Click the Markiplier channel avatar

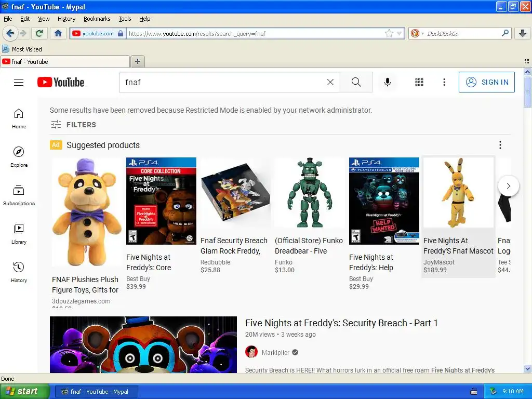tap(251, 352)
